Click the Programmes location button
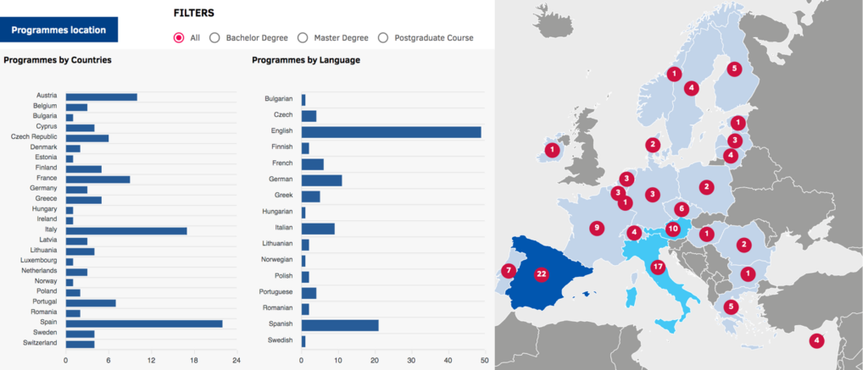The height and width of the screenshot is (370, 868). coord(58,30)
